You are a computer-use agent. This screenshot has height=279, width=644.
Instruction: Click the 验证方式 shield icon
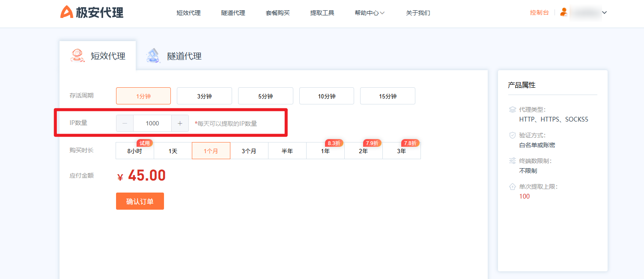[512, 135]
